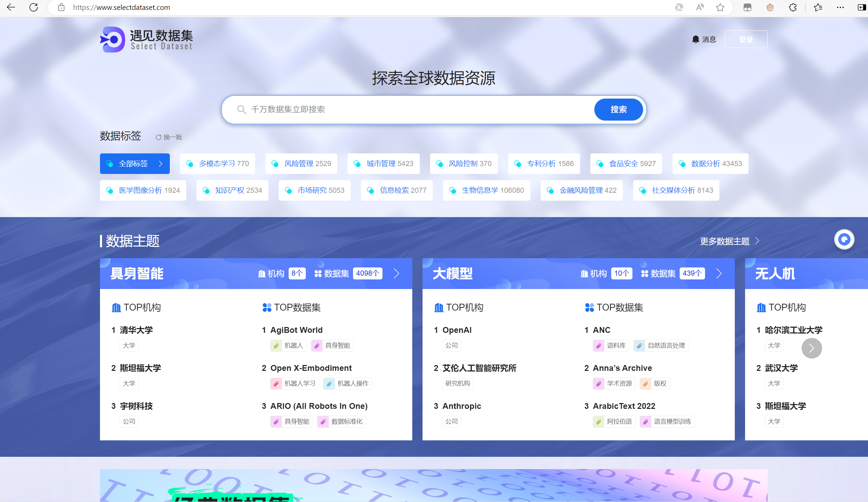Click the 登录 login button
This screenshot has width=868, height=502.
(746, 40)
